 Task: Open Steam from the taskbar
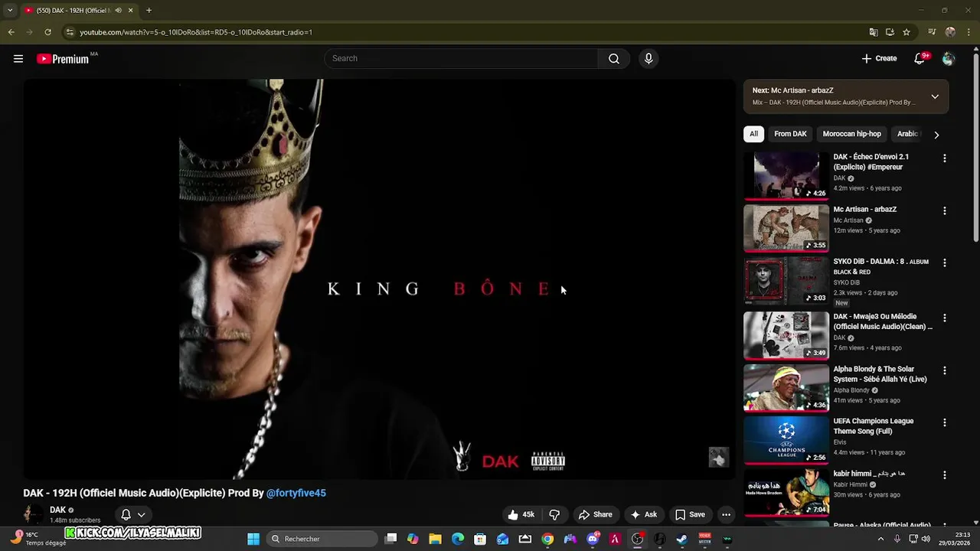click(681, 539)
